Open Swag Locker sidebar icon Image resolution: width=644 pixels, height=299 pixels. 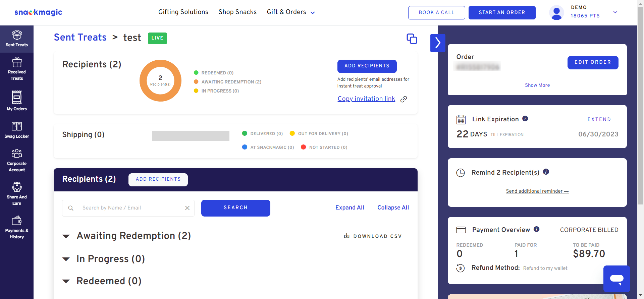(17, 126)
